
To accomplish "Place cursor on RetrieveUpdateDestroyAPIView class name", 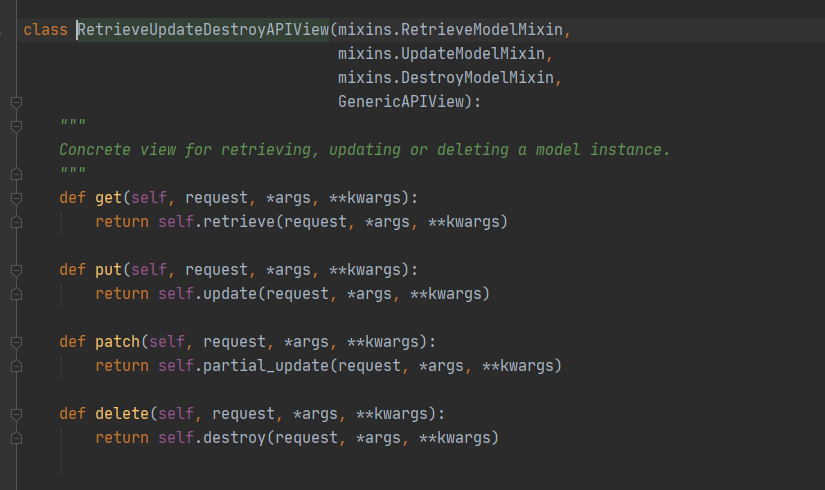I will tap(203, 30).
